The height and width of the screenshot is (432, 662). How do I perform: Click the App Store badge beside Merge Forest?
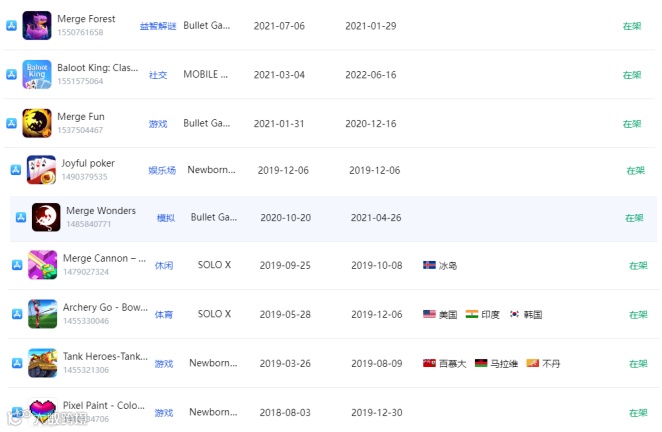11,25
